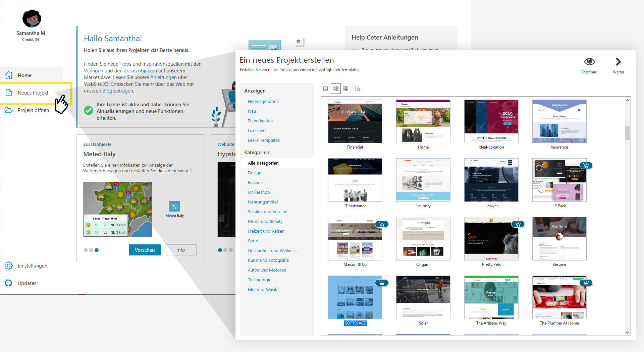This screenshot has height=352, width=644.
Task: Click the Meteo Italy object icon
Action: tap(175, 206)
